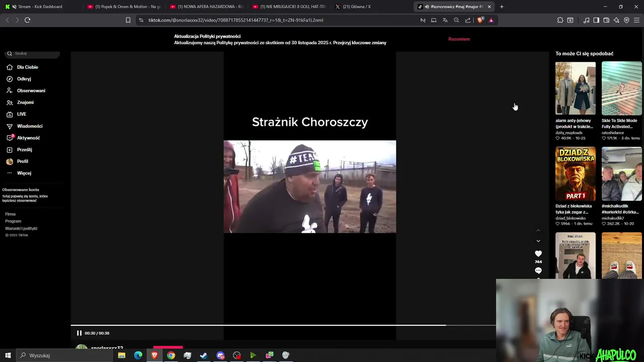Screen dimensions: 644x362
Task: Go to previous video with up chevron
Action: 538,230
